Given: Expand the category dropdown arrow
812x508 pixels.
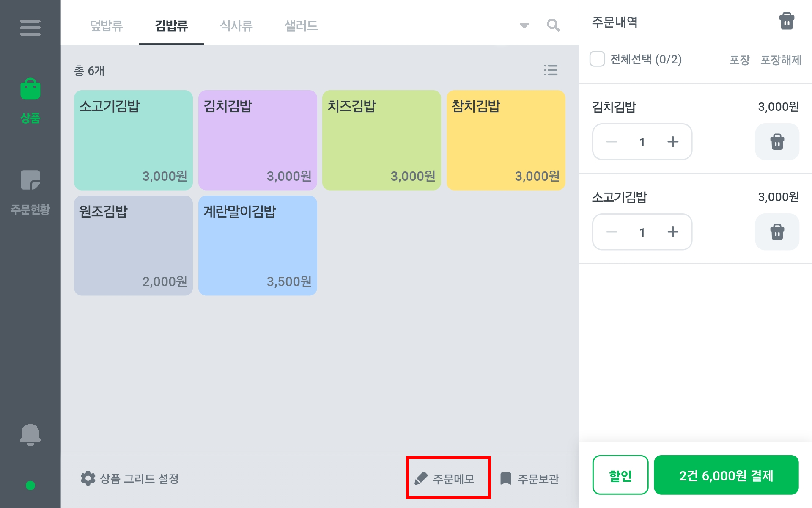Looking at the screenshot, I should (x=524, y=26).
